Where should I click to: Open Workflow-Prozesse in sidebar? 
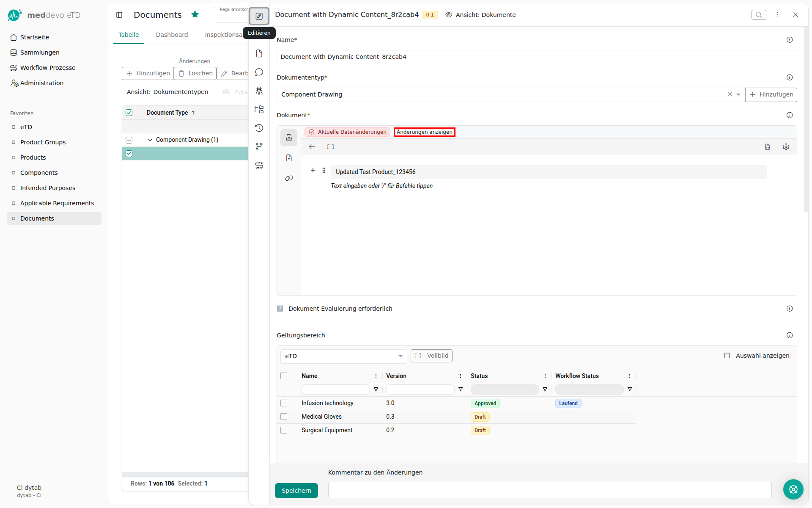[x=47, y=68]
